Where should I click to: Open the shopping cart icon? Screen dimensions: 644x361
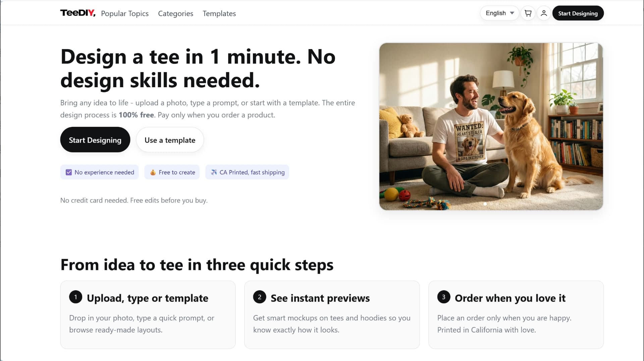[528, 13]
